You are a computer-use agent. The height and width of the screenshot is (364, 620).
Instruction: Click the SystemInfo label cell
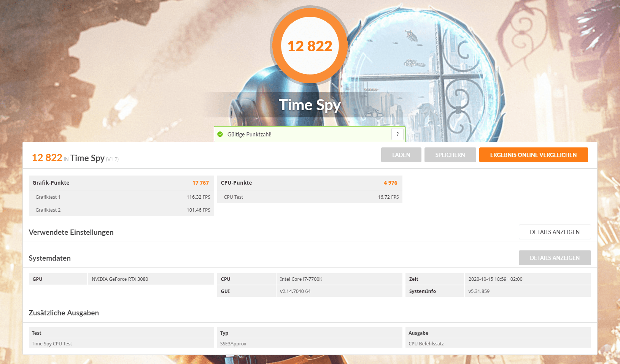pyautogui.click(x=435, y=291)
